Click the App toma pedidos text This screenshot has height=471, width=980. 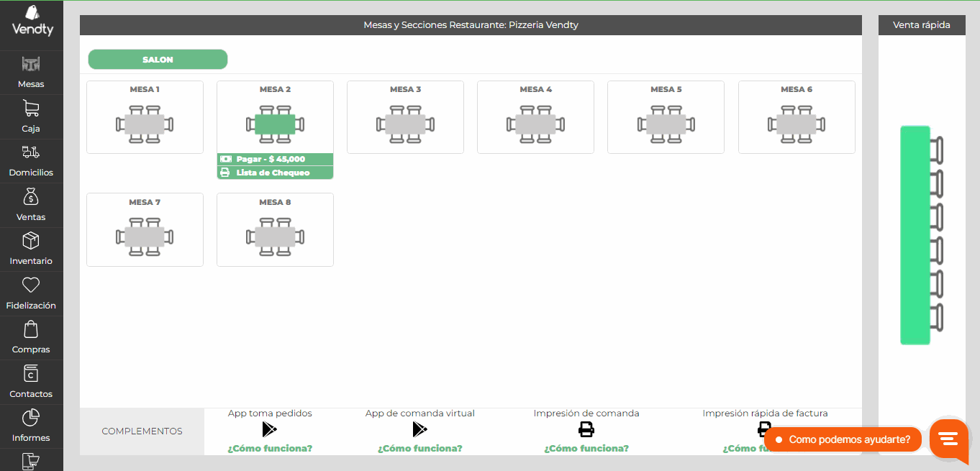click(x=270, y=413)
